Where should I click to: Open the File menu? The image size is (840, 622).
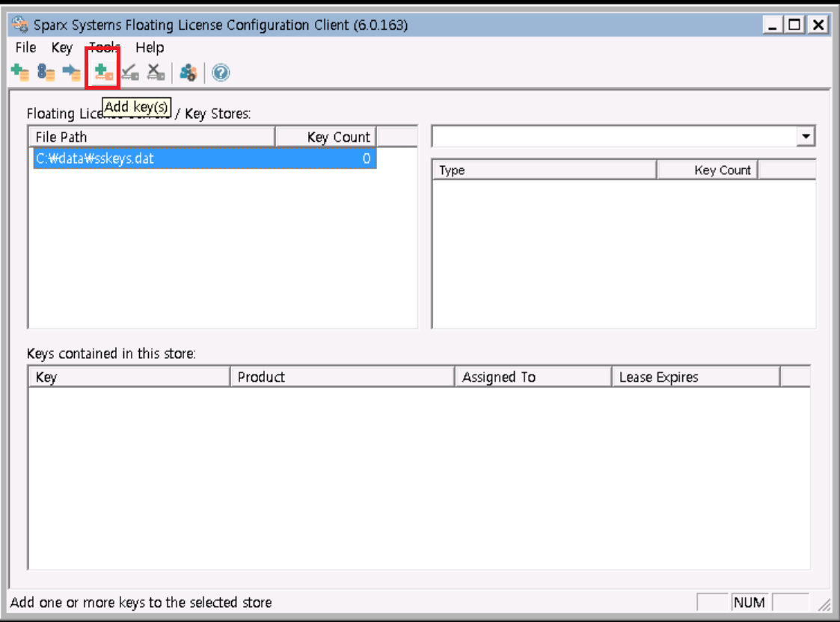pyautogui.click(x=25, y=48)
